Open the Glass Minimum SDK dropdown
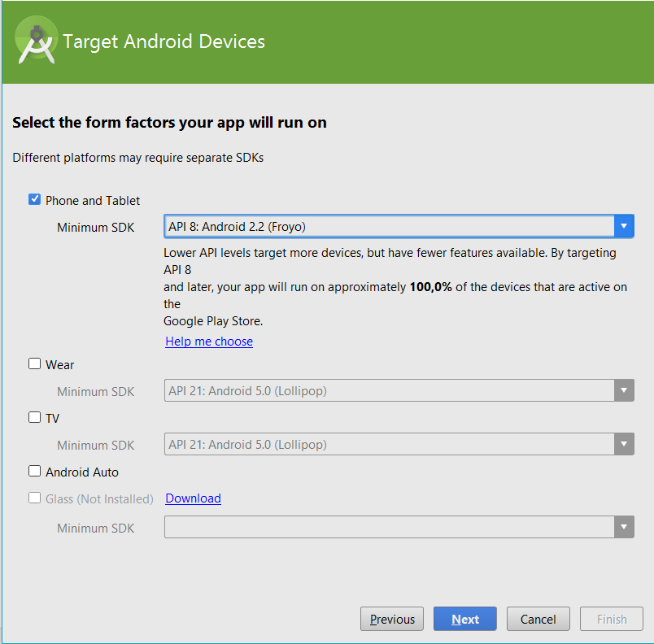 pos(399,527)
